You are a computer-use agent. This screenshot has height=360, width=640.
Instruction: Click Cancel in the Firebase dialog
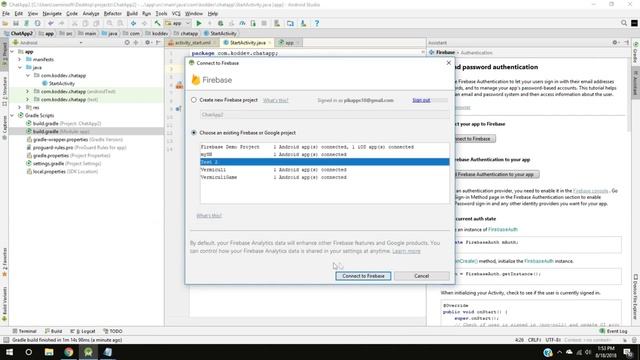tap(422, 276)
